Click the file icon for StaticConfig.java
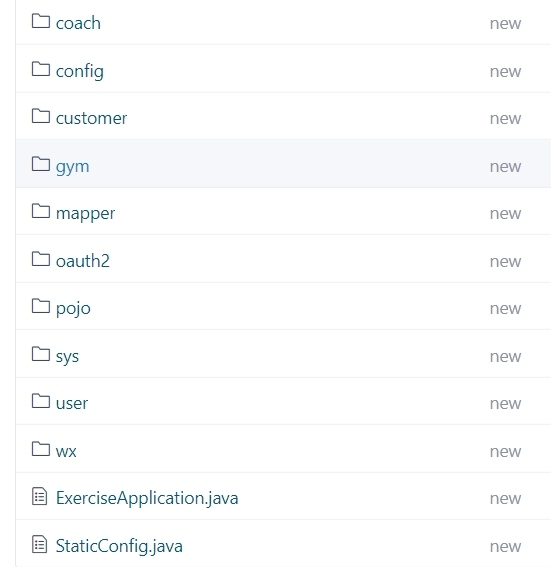Screen dimensions: 551x567 [39, 544]
